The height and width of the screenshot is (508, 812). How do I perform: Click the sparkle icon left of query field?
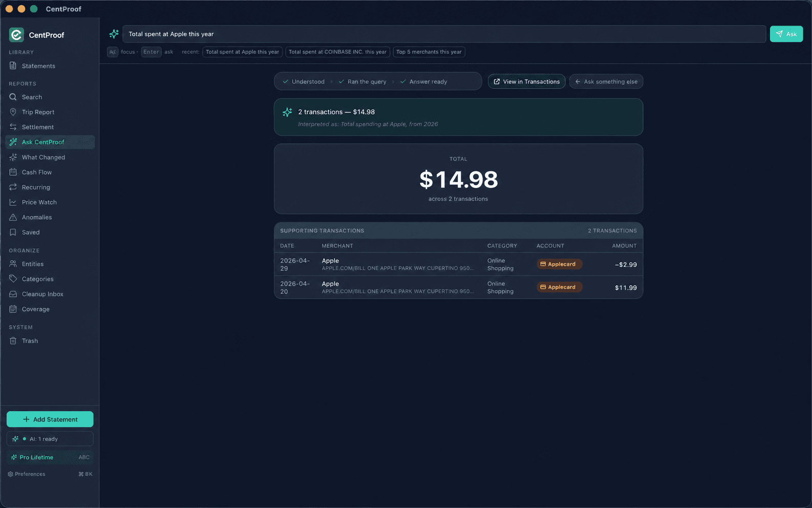pyautogui.click(x=114, y=34)
